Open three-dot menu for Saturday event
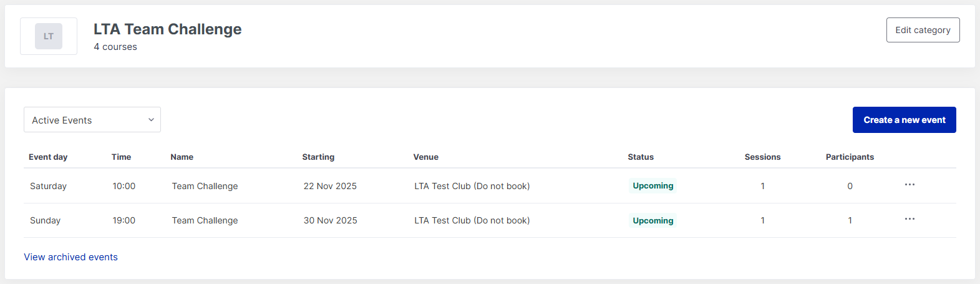This screenshot has width=980, height=284. tap(910, 185)
